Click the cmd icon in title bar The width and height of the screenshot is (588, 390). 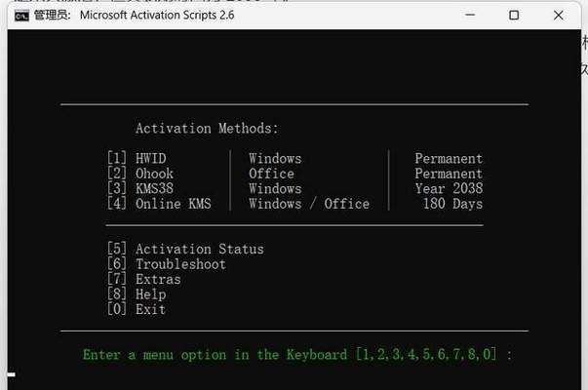tap(21, 16)
